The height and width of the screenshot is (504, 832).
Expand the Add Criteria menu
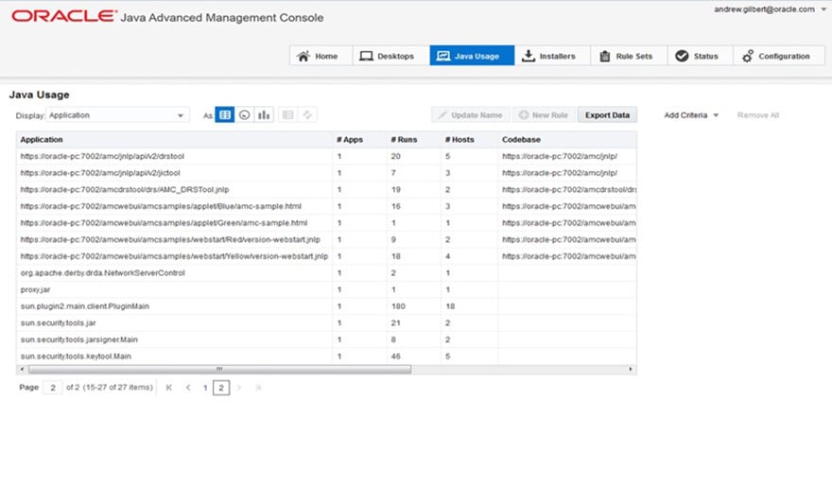pyautogui.click(x=691, y=115)
